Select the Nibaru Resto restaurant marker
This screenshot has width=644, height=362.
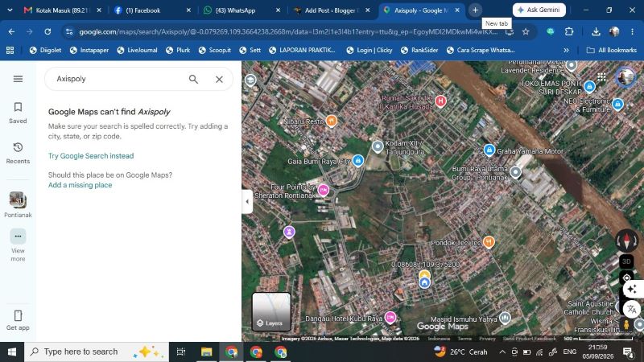click(x=332, y=121)
